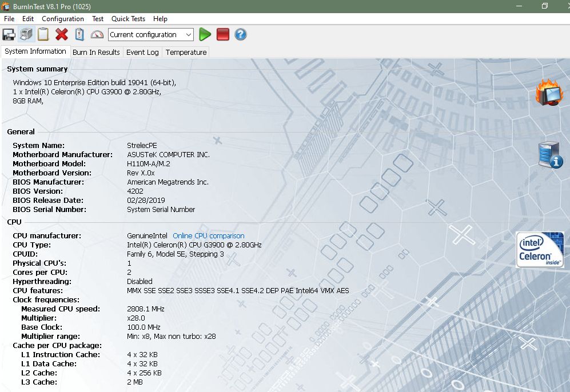Open the gauge duty cycle icon
This screenshot has width=570, height=392.
coord(97,34)
